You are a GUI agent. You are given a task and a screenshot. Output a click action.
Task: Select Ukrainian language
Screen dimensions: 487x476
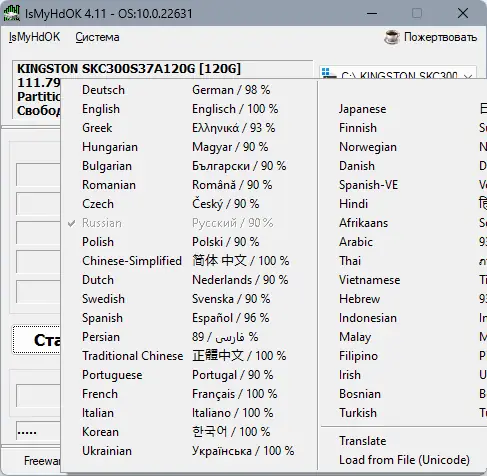[189, 451]
